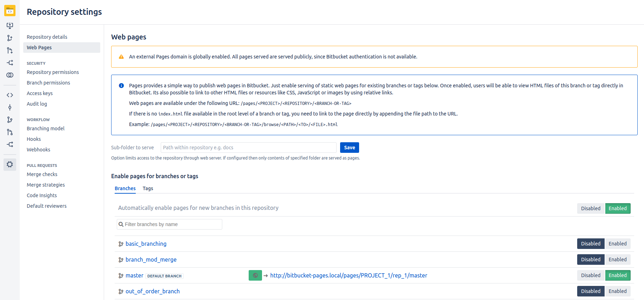644x300 pixels.
Task: Switch to the Branches tab
Action: [x=125, y=188]
